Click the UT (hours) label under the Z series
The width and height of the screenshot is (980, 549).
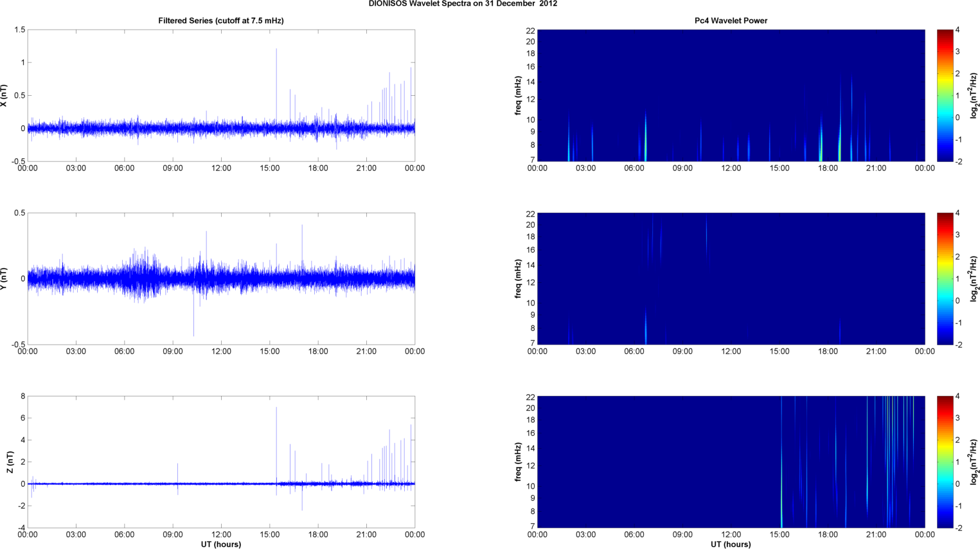tap(220, 544)
